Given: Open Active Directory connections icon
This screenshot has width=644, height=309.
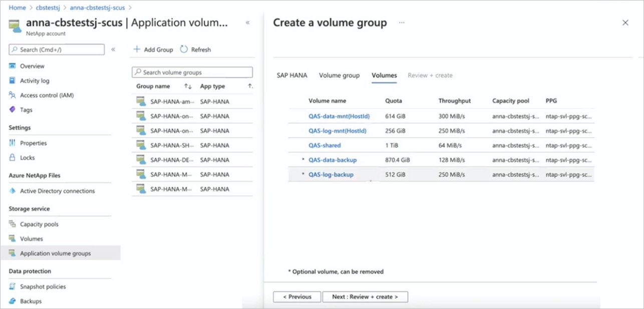Looking at the screenshot, I should [13, 191].
